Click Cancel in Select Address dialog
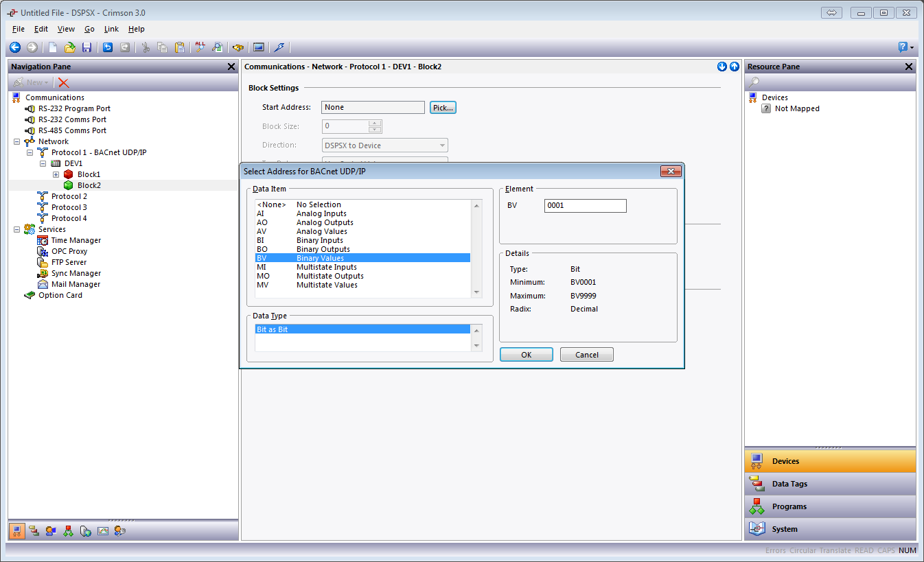Screen dimensions: 924x562 [587, 355]
